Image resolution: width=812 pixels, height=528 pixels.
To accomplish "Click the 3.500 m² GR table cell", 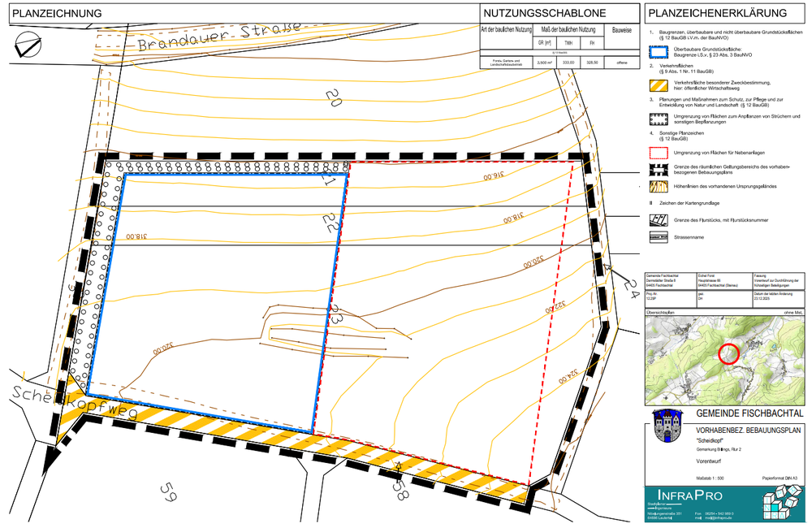I will click(x=543, y=62).
